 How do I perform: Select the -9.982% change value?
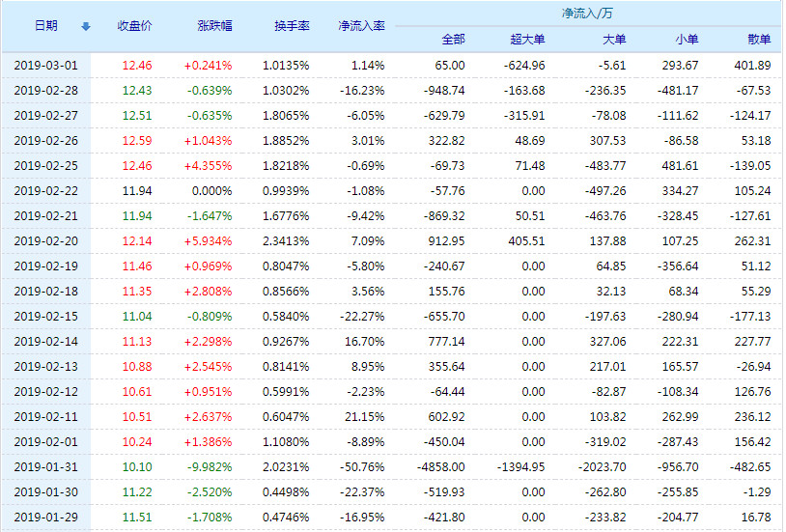(x=209, y=466)
